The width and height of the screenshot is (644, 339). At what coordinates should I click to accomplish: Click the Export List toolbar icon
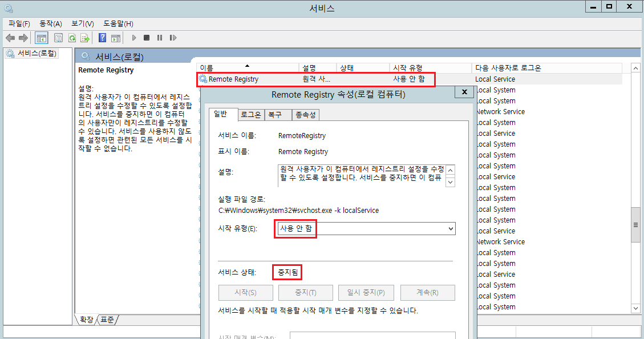(x=85, y=38)
